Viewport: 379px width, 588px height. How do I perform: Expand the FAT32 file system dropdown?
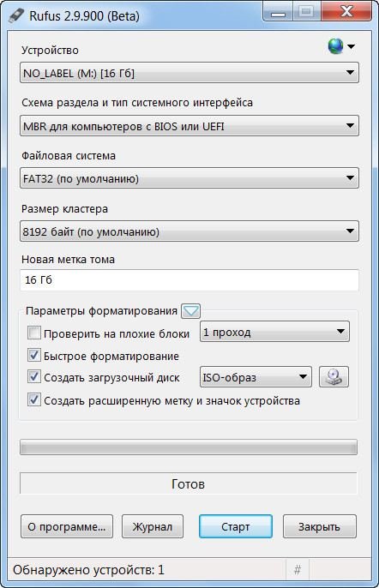tap(189, 178)
